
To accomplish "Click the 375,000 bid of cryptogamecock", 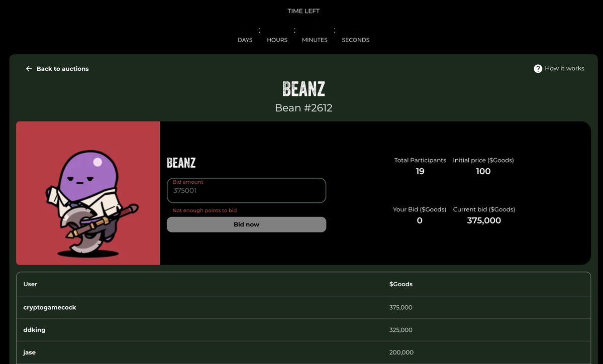I will (400, 307).
